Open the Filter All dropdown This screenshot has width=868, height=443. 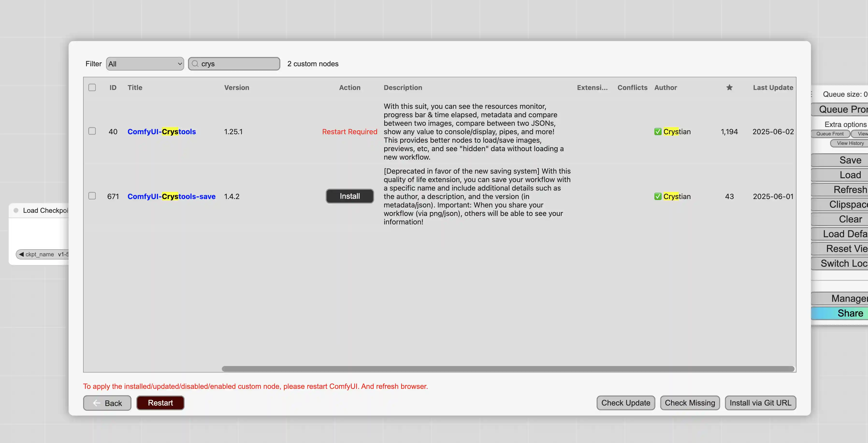click(145, 64)
